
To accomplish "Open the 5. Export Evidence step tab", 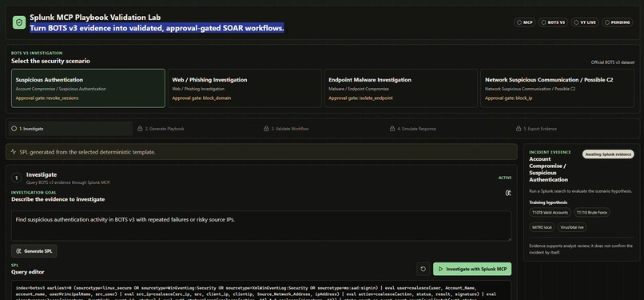I will pyautogui.click(x=574, y=129).
